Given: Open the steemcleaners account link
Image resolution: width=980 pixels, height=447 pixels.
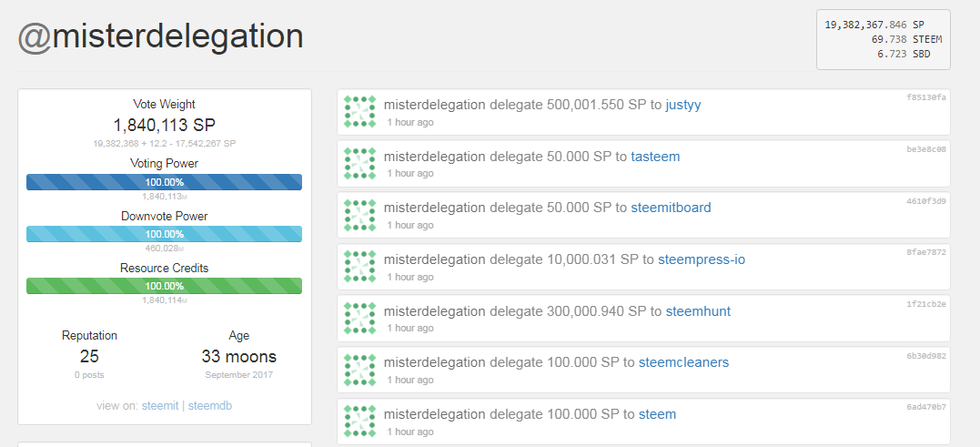Looking at the screenshot, I should (x=683, y=362).
